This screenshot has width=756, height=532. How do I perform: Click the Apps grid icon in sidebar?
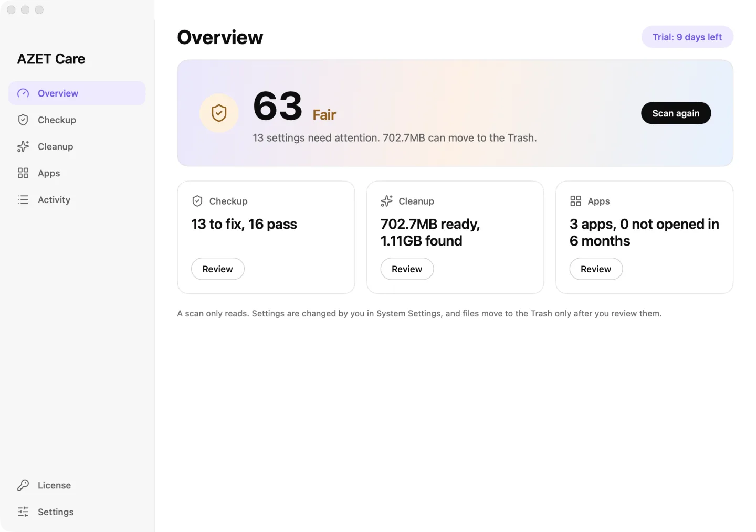point(23,173)
